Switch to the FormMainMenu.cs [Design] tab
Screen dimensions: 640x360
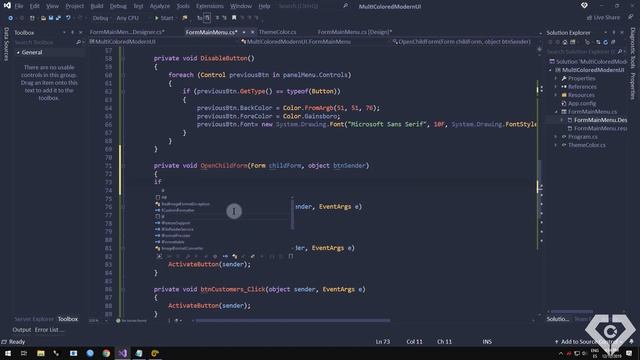pyautogui.click(x=354, y=32)
